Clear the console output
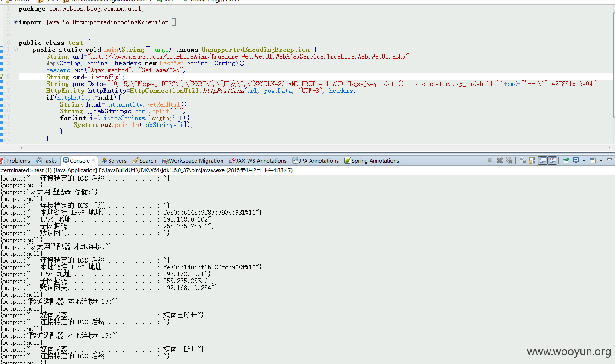The width and height of the screenshot is (615, 364). pyautogui.click(x=523, y=161)
